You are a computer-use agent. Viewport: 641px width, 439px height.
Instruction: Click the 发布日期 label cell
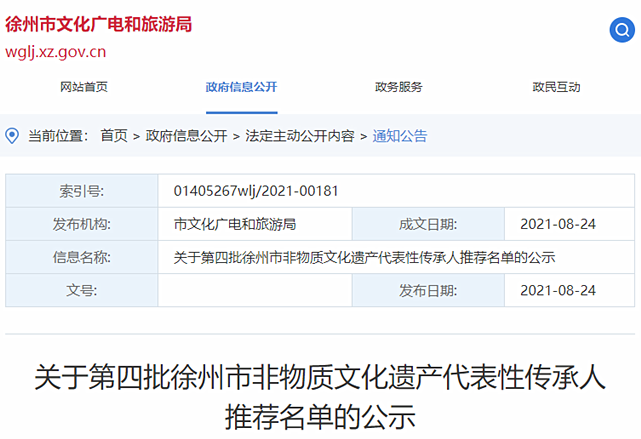click(x=428, y=290)
